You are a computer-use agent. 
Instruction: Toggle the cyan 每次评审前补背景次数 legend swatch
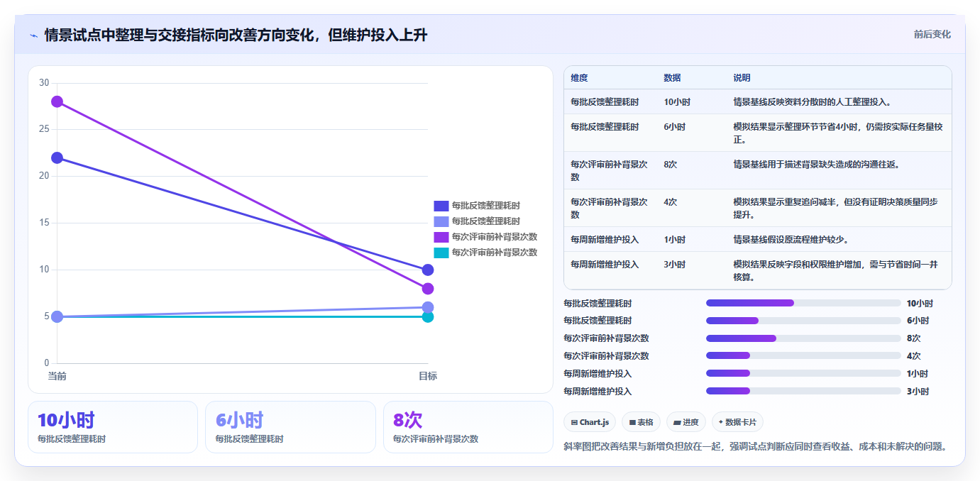441,253
